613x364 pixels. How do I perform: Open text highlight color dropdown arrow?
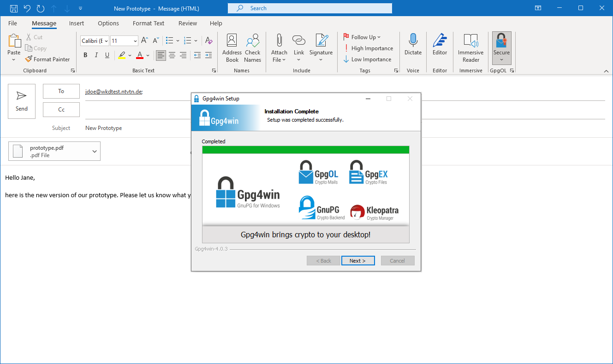click(x=130, y=55)
